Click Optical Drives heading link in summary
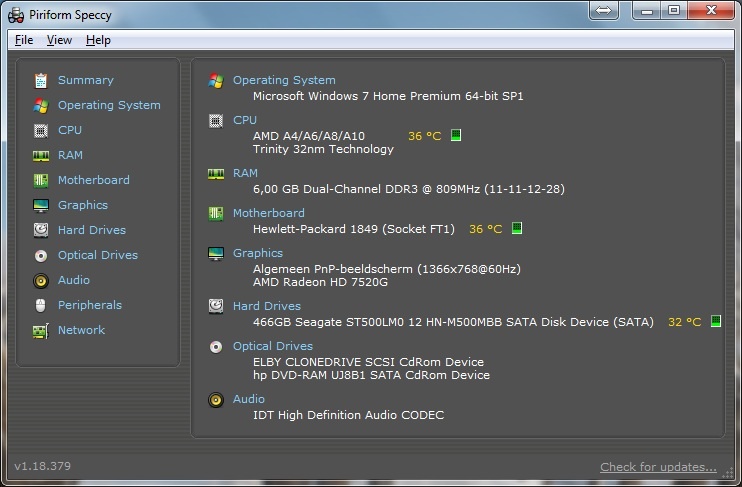The width and height of the screenshot is (742, 487). [273, 346]
